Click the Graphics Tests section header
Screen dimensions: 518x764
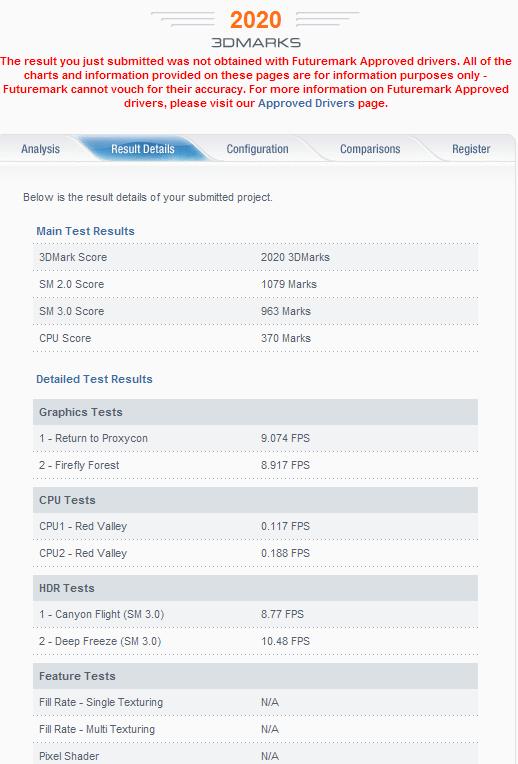(255, 412)
